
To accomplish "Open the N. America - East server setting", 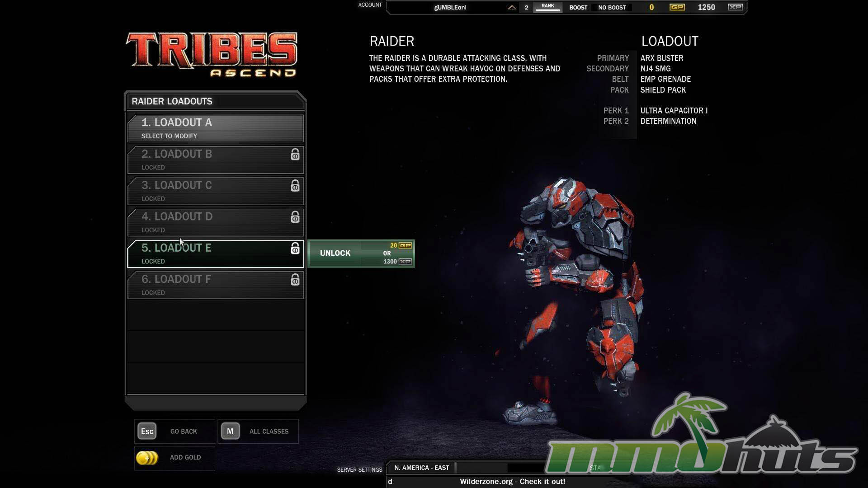I will point(421,468).
